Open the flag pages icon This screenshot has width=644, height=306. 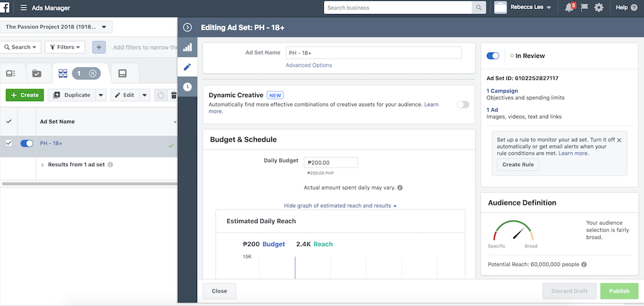click(x=584, y=7)
